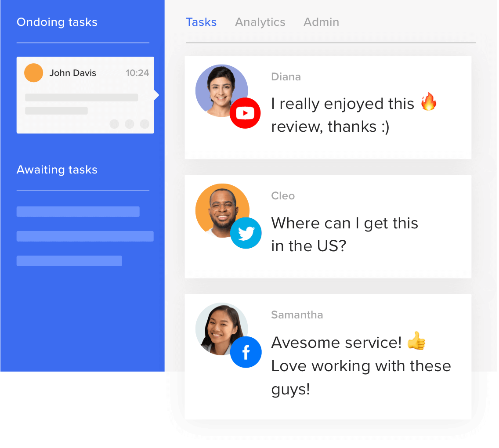Click John Davis's orange avatar circle

pos(33,73)
